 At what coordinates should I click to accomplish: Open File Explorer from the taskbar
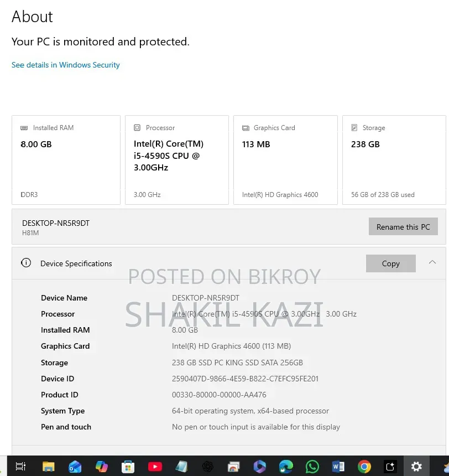tap(48, 466)
